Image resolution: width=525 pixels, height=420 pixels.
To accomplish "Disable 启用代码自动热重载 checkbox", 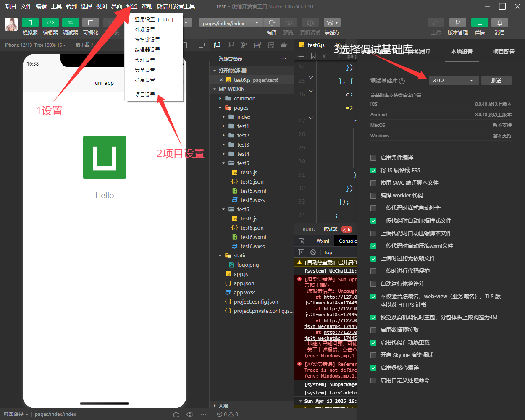I will (373, 343).
